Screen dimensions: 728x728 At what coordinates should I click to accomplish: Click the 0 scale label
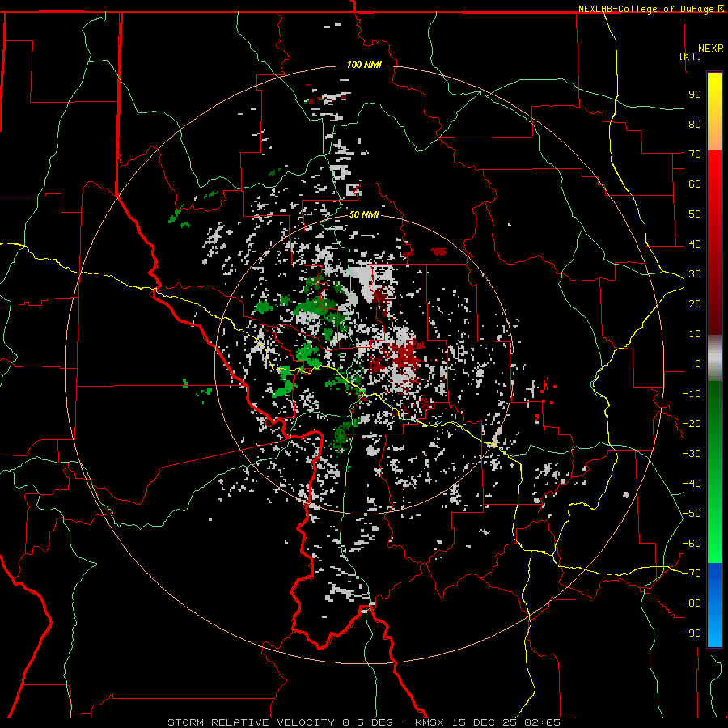698,363
